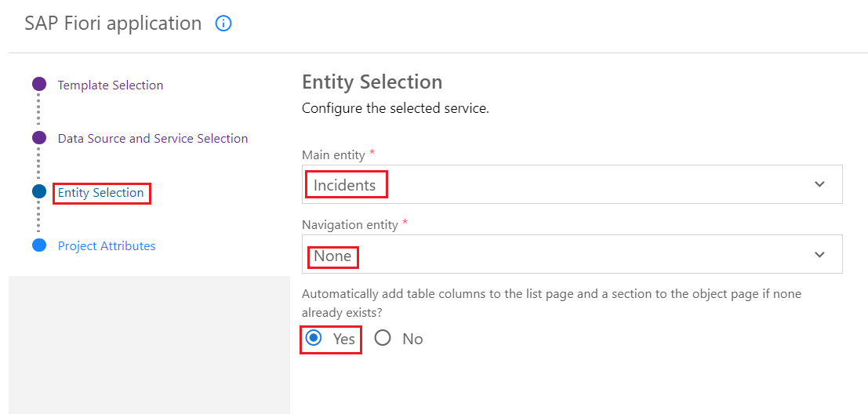
Task: Click the info icon beside SAP Fiori application
Action: click(223, 24)
